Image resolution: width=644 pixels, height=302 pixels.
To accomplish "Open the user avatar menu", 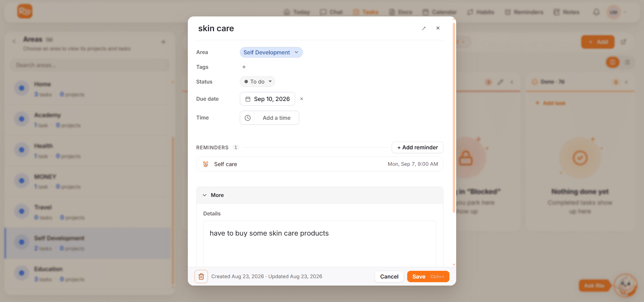I will (613, 12).
